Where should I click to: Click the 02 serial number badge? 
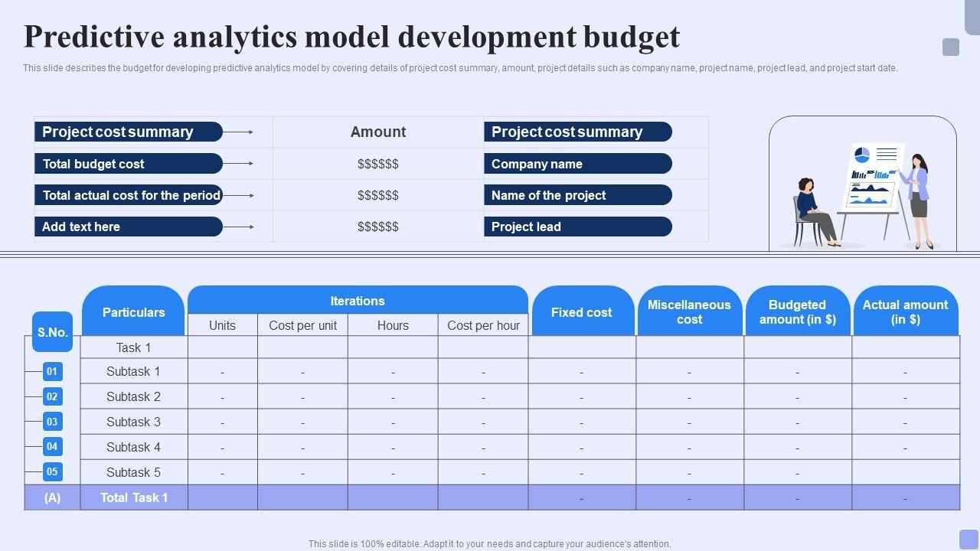pos(52,396)
